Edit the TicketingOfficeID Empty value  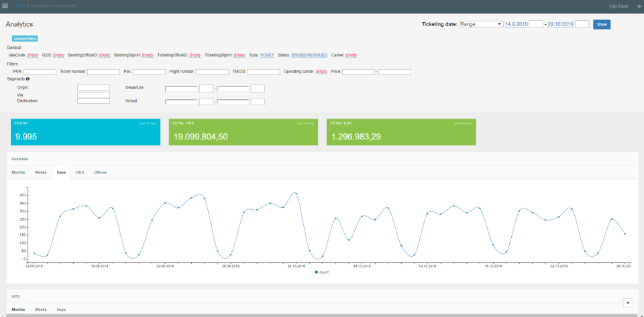(x=195, y=55)
